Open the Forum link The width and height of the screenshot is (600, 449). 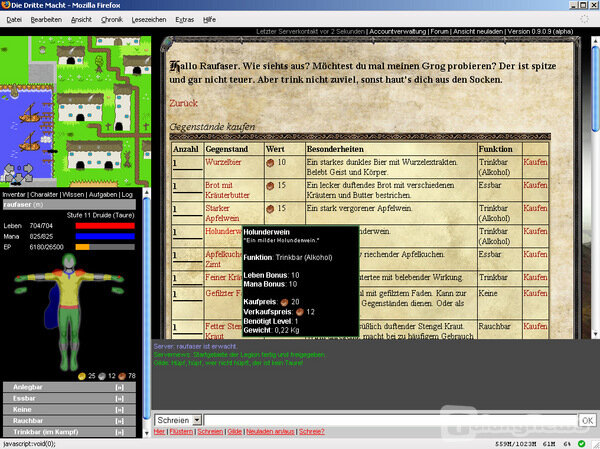439,31
